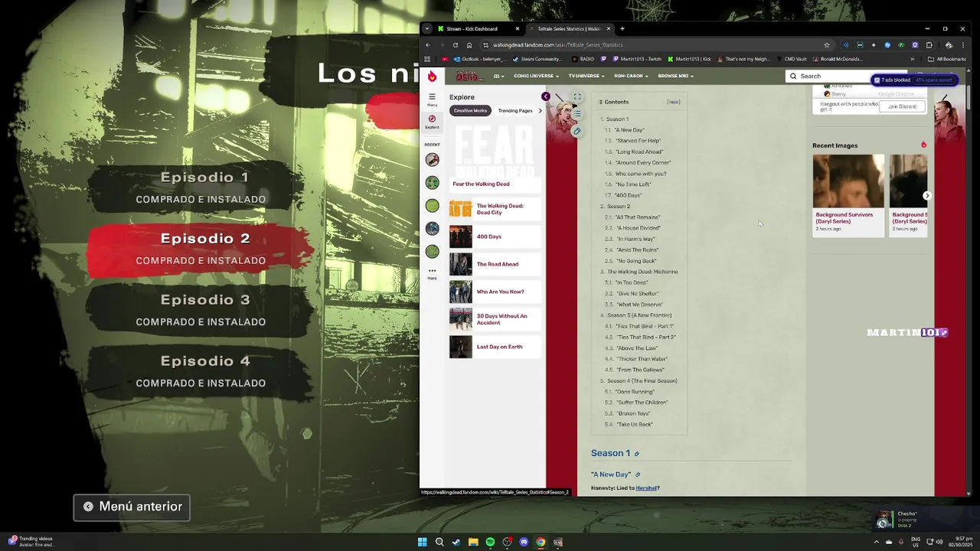Image resolution: width=980 pixels, height=551 pixels.
Task: Jump to "Done Running" in Contents
Action: [635, 392]
